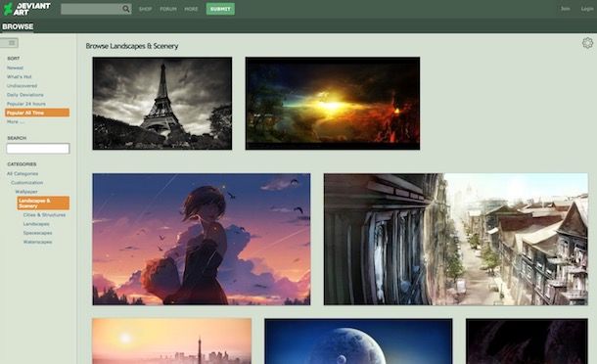The image size is (597, 364).
Task: Click the SORT section label
Action: tap(14, 59)
